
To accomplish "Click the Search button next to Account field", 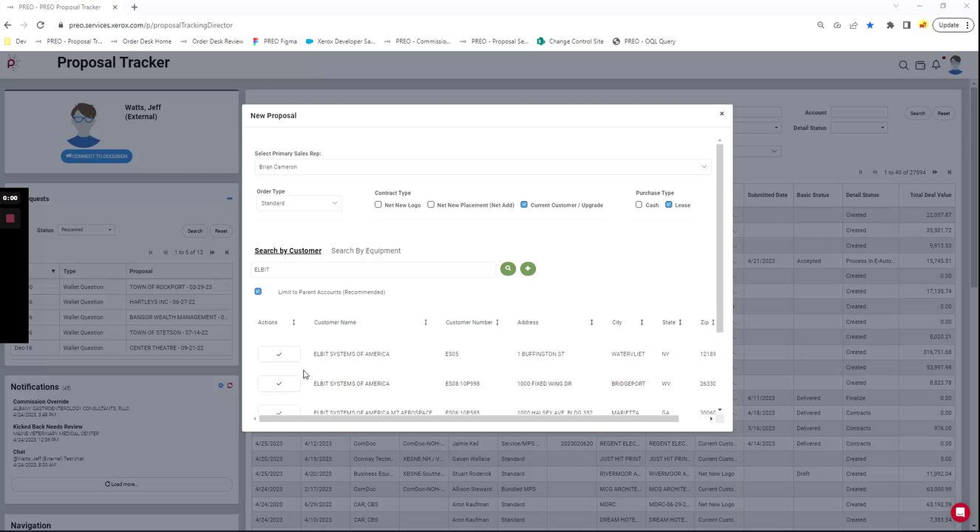I will [x=917, y=113].
